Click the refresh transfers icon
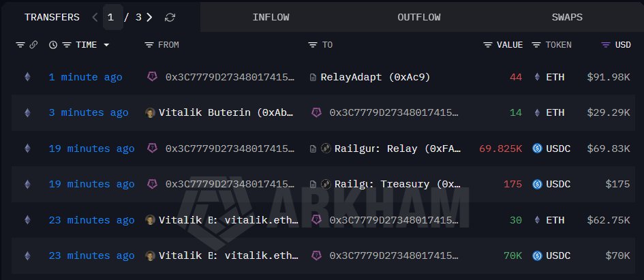The image size is (644, 280). click(x=170, y=17)
